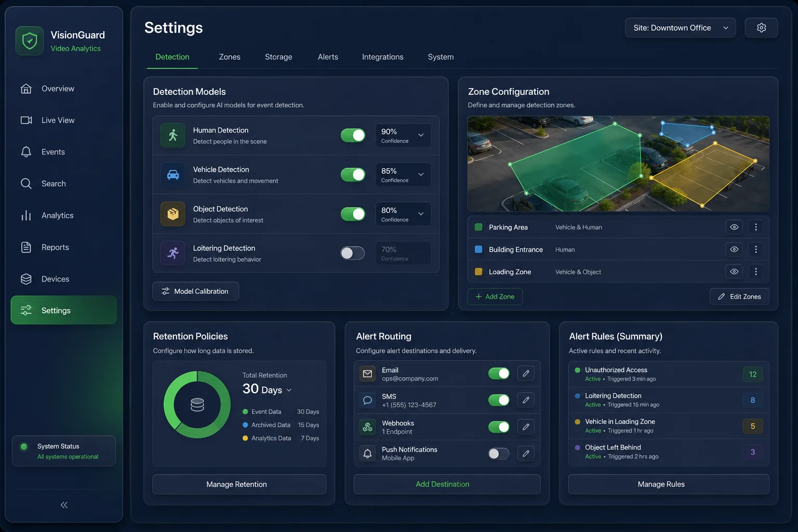
Task: Open Reports document icon
Action: pos(26,247)
